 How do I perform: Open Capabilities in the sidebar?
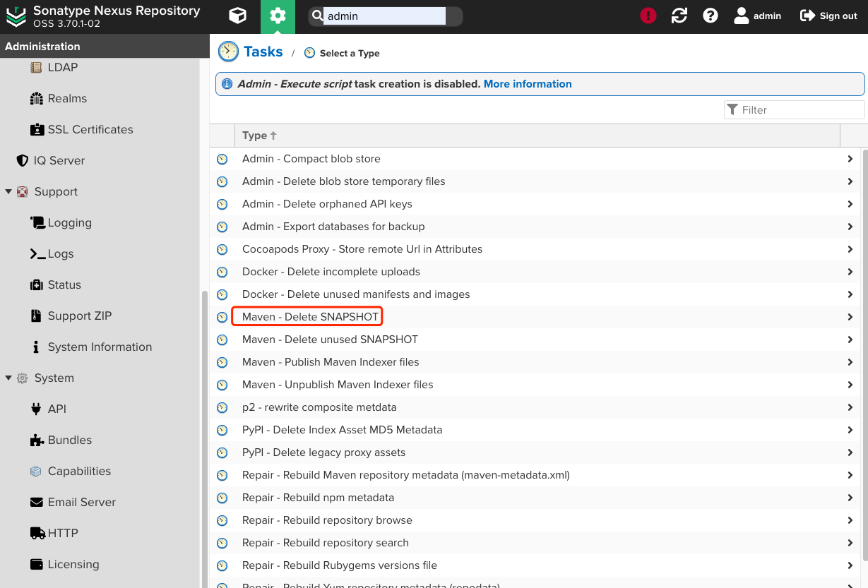[79, 471]
